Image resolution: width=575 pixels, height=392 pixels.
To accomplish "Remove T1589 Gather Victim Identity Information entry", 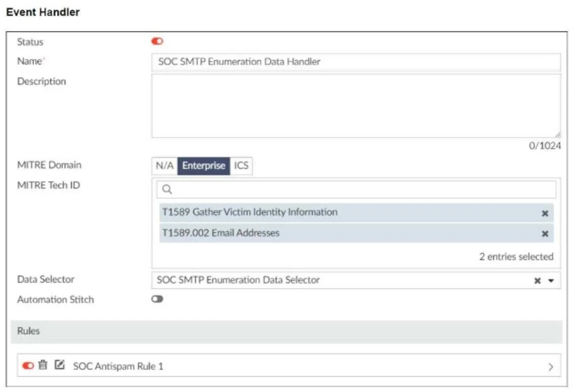I will click(545, 213).
